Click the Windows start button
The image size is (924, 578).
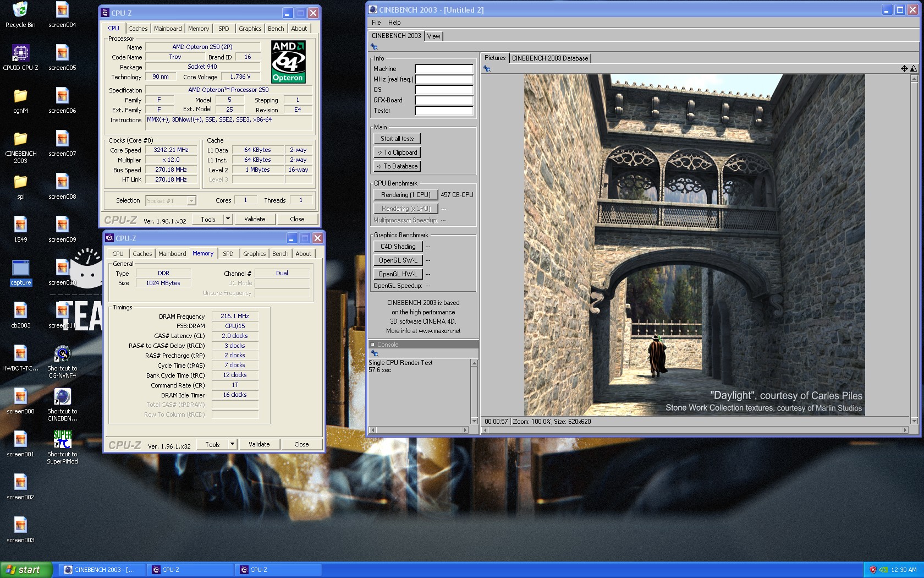coord(26,570)
